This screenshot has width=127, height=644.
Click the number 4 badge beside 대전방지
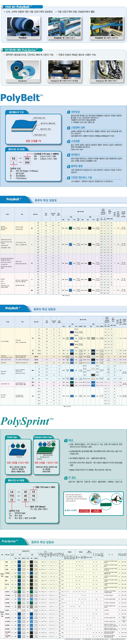pos(68,155)
